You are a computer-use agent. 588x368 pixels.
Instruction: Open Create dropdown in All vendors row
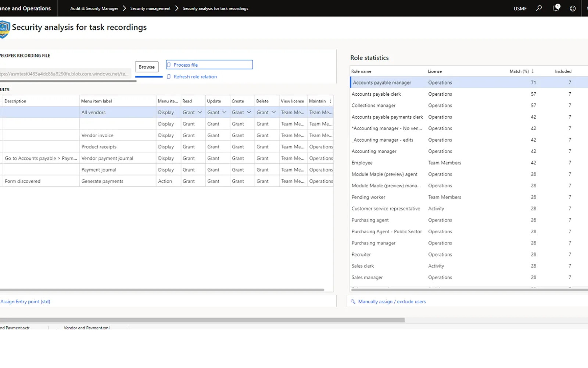pos(249,112)
